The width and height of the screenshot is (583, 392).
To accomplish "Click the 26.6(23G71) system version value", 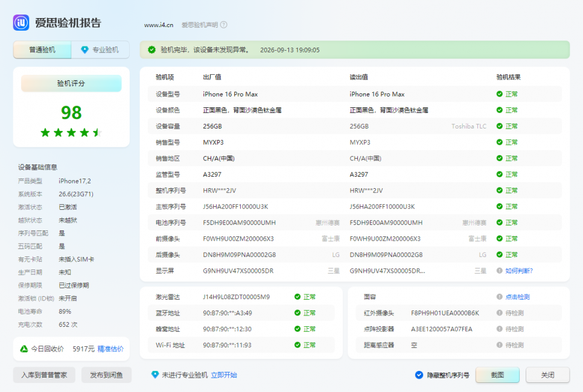I will coord(76,194).
